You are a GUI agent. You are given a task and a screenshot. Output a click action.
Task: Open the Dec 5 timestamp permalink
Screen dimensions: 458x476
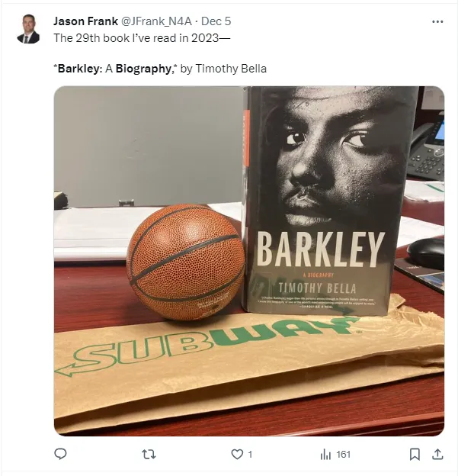216,21
